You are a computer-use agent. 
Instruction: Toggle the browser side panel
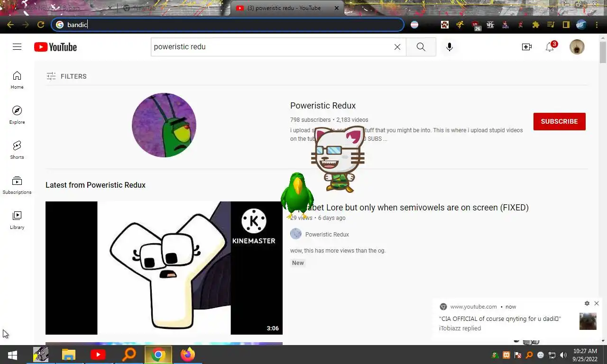(x=566, y=25)
